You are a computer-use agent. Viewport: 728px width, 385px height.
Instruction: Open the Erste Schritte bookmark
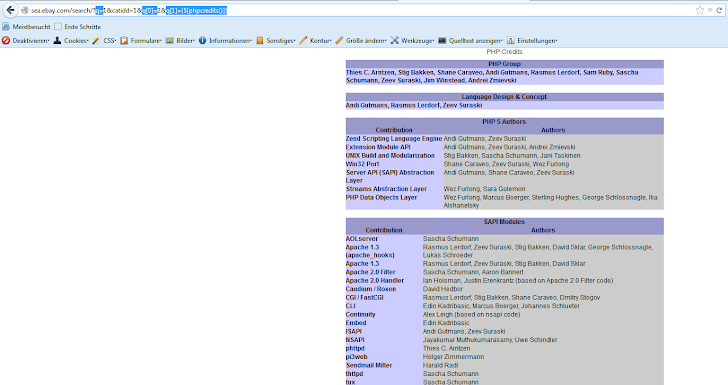tap(78, 27)
